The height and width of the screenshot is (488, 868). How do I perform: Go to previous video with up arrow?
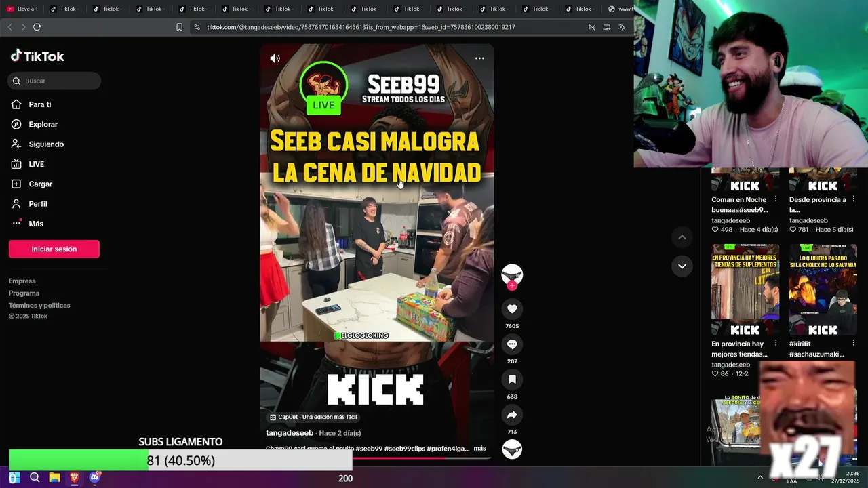point(682,237)
